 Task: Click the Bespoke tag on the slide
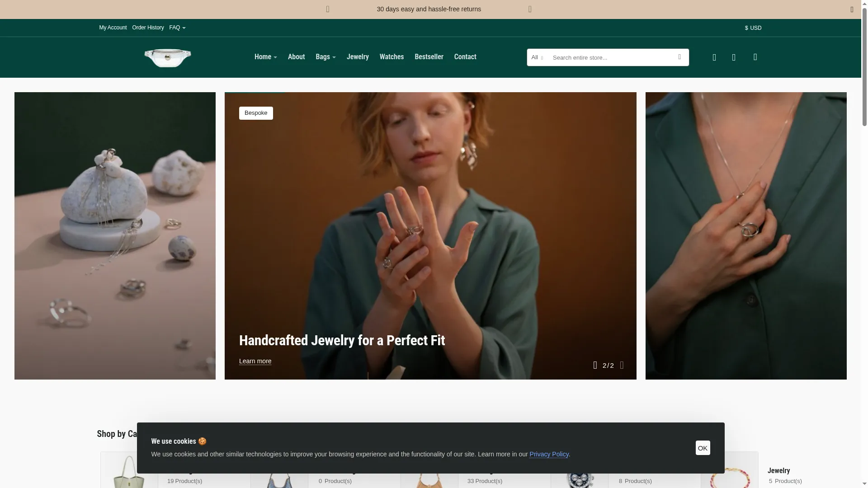coord(256,113)
